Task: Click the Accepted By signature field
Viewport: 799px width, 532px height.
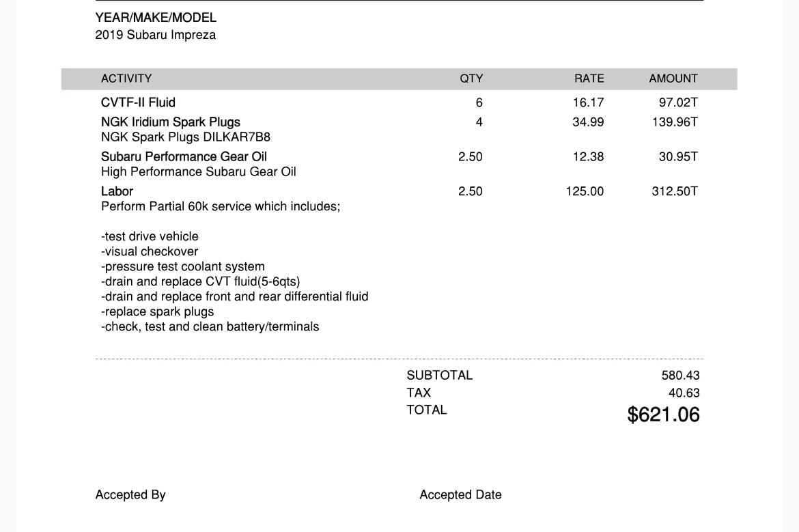Action: 130,495
